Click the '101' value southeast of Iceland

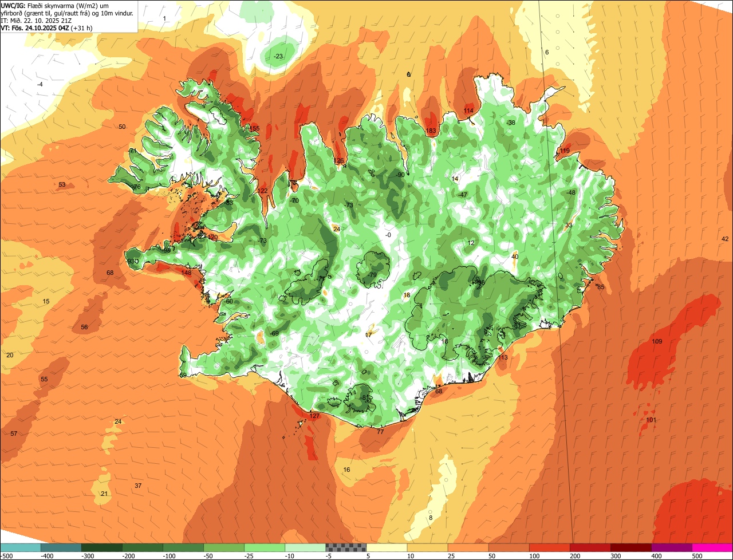pyautogui.click(x=651, y=420)
